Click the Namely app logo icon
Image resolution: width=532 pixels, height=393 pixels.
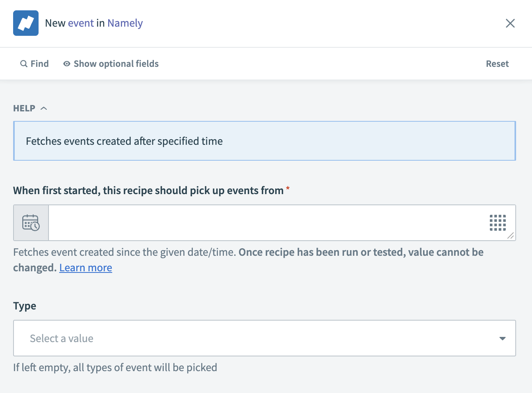(26, 23)
